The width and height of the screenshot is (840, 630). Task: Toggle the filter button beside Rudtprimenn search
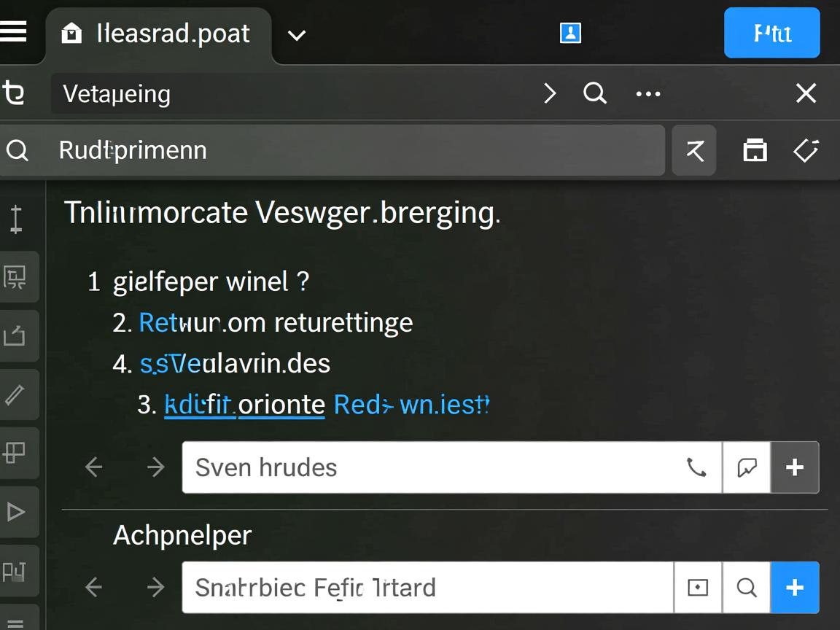coord(694,150)
